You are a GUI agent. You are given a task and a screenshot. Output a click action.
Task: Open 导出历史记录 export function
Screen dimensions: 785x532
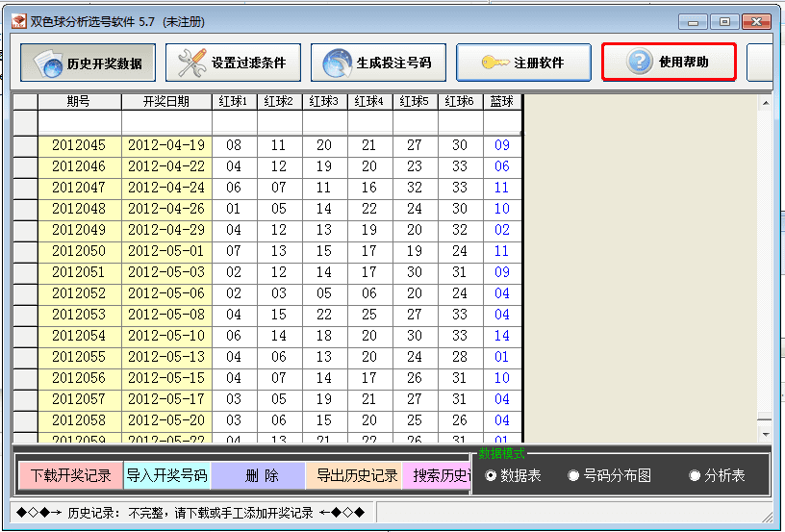(x=357, y=475)
